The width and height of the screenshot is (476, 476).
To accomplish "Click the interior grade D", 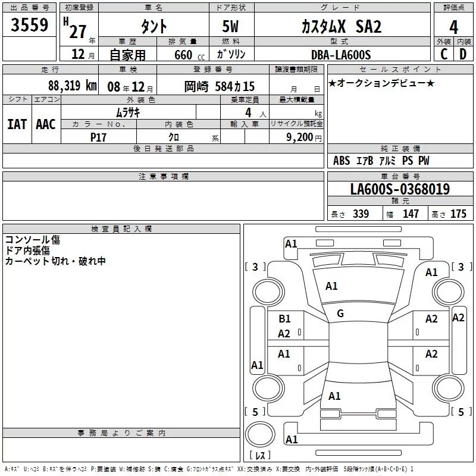I will tap(463, 54).
